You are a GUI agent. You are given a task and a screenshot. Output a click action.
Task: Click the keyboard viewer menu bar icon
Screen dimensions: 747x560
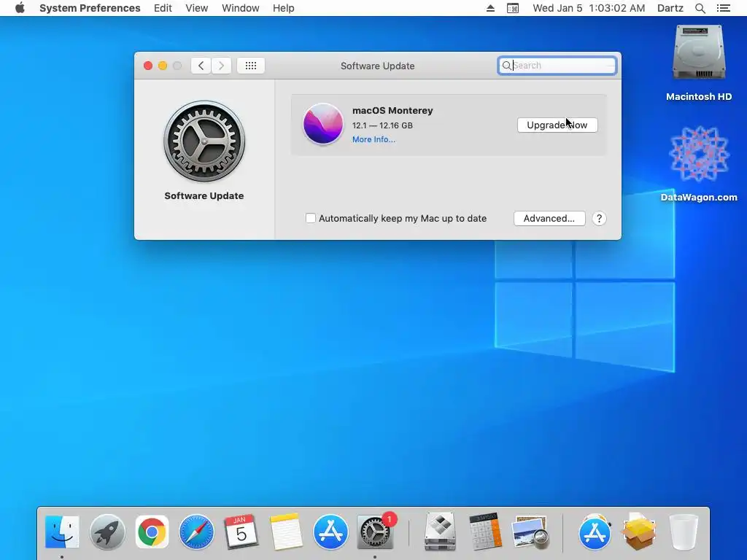[x=513, y=8]
